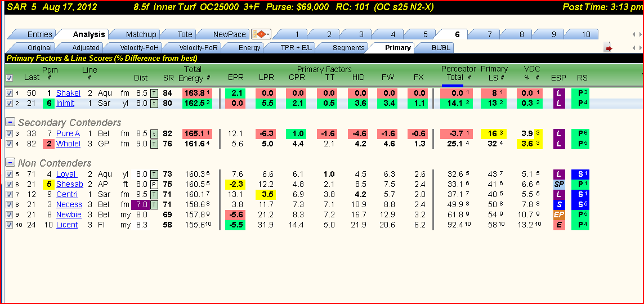Switch to Velocity-PoH sub-tab

[138, 48]
